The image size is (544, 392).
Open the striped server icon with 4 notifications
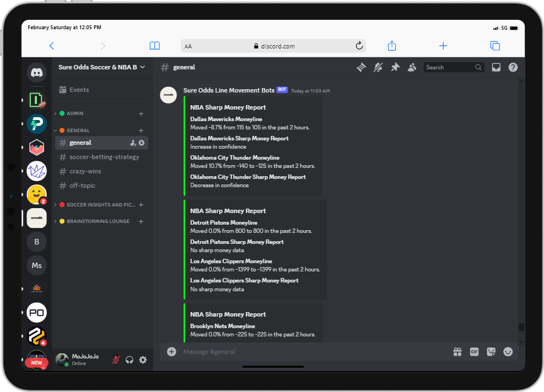(36, 336)
